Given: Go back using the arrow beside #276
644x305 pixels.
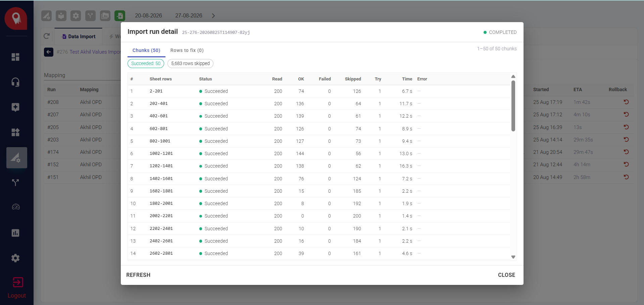Looking at the screenshot, I should pos(49,52).
